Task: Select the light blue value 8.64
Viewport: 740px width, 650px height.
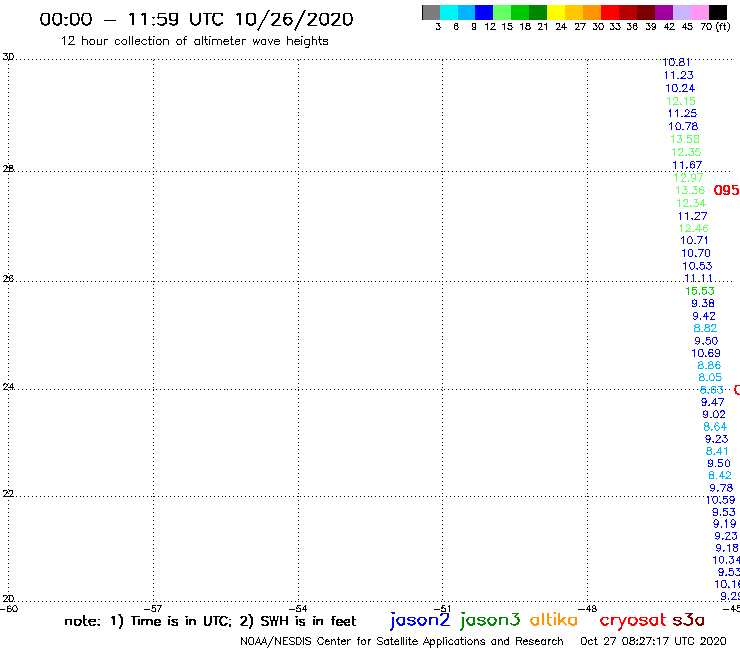Action: pos(715,427)
